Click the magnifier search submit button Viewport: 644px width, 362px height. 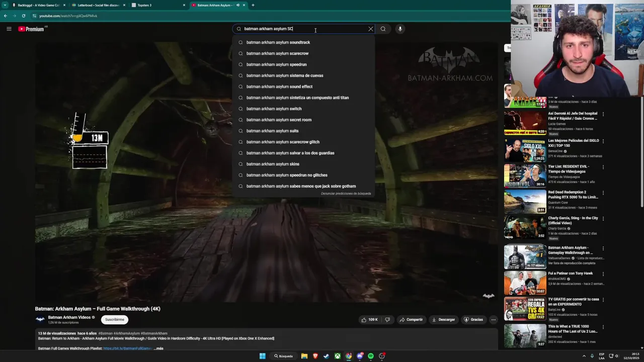(383, 29)
